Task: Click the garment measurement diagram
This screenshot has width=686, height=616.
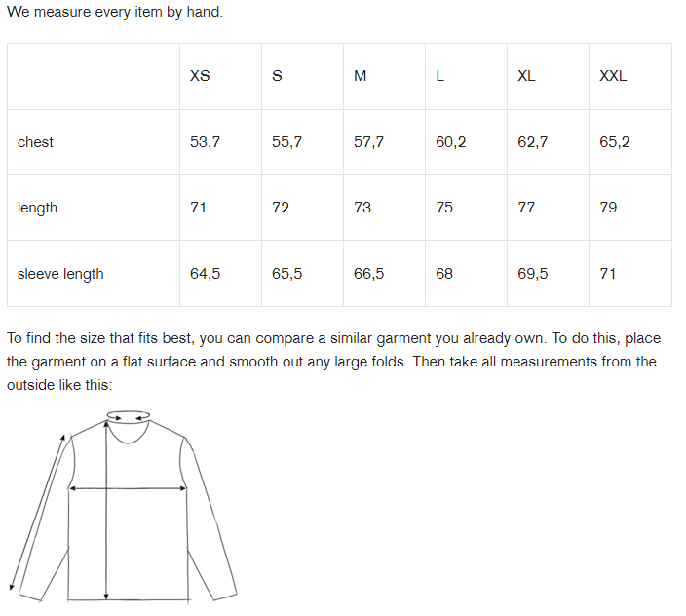Action: [x=124, y=507]
